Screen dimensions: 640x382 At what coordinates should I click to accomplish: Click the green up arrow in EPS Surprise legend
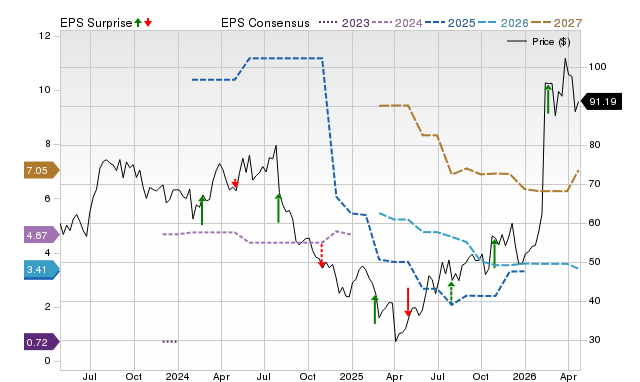[138, 22]
